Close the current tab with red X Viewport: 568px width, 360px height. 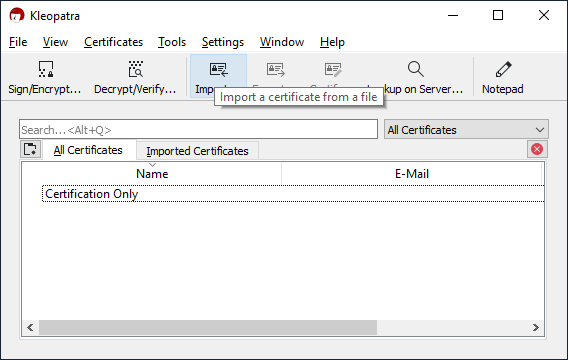(537, 149)
